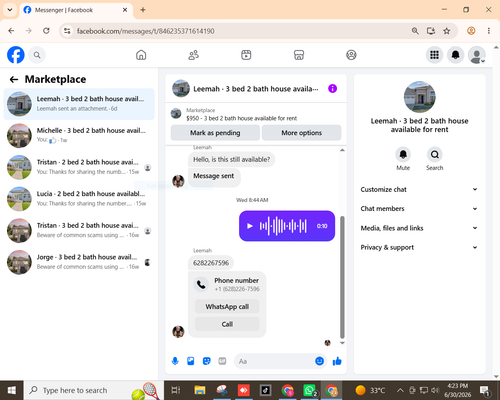Expand Chat members section

coord(419,209)
